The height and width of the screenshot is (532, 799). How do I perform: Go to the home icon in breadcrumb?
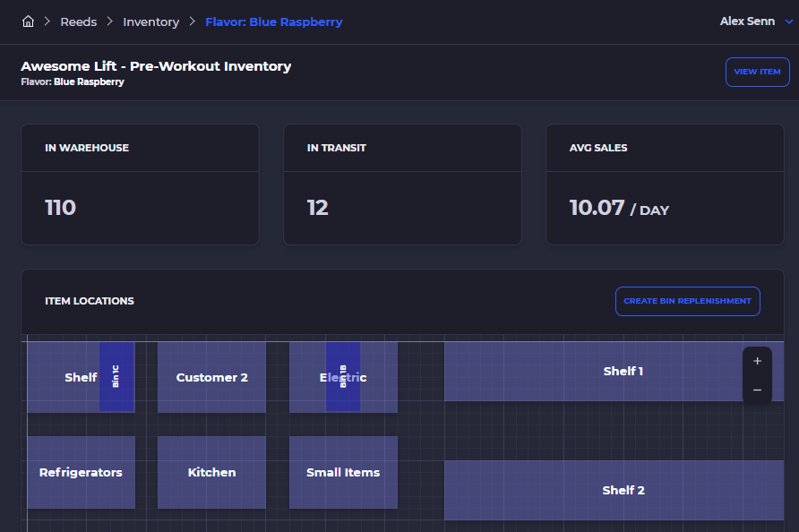click(28, 21)
